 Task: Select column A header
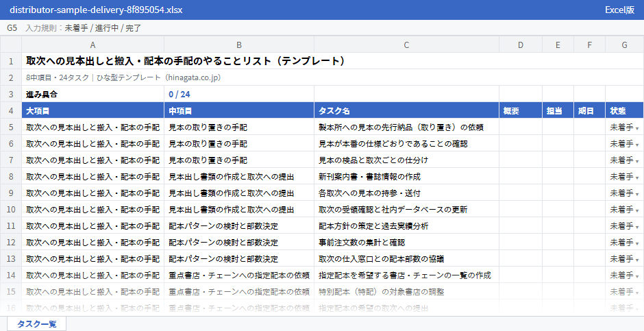click(x=92, y=45)
